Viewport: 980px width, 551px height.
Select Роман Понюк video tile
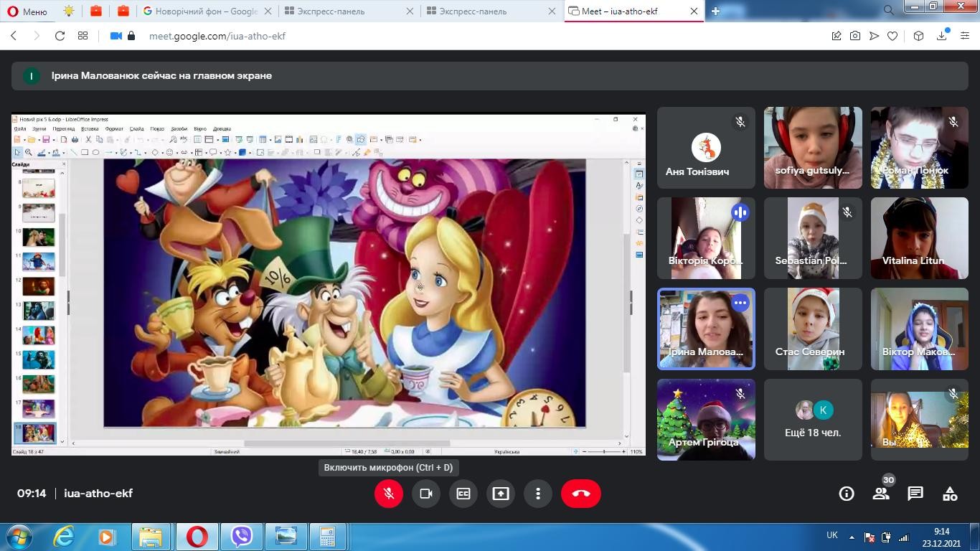click(x=920, y=148)
